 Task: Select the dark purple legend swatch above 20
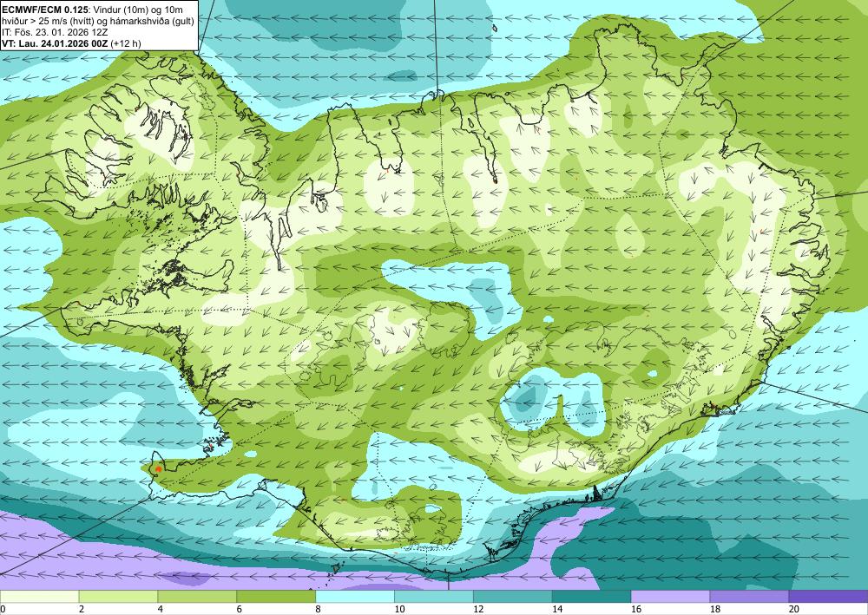(828, 597)
